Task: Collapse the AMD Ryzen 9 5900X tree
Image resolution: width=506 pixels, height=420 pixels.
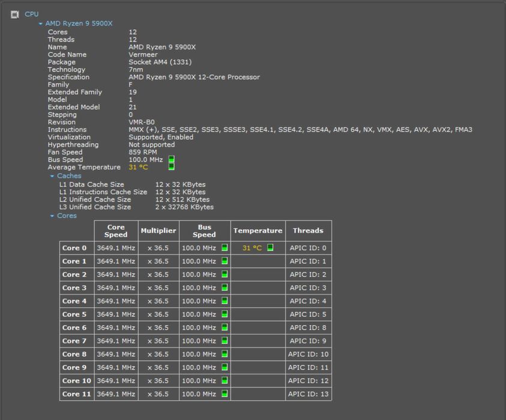Action: (x=40, y=23)
